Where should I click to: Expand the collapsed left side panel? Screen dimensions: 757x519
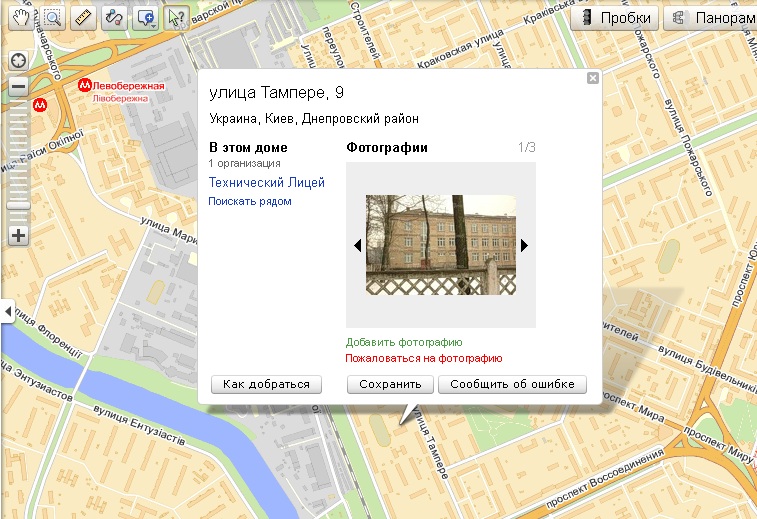[x=5, y=312]
